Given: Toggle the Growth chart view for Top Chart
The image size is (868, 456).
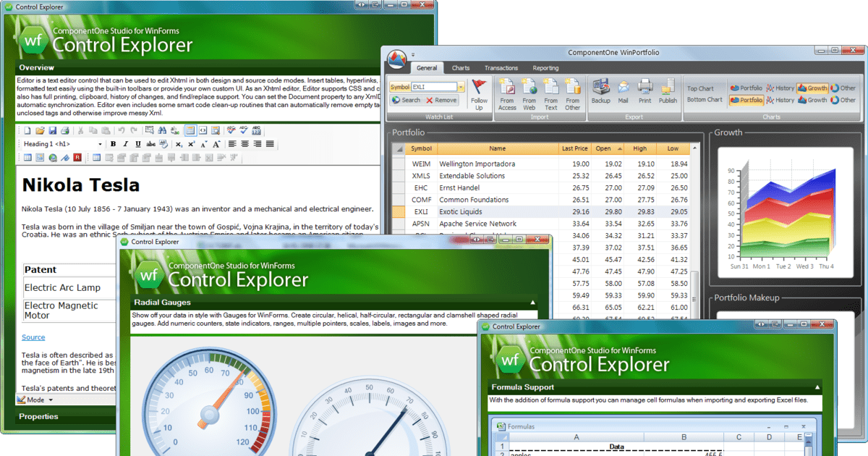Looking at the screenshot, I should (x=812, y=88).
